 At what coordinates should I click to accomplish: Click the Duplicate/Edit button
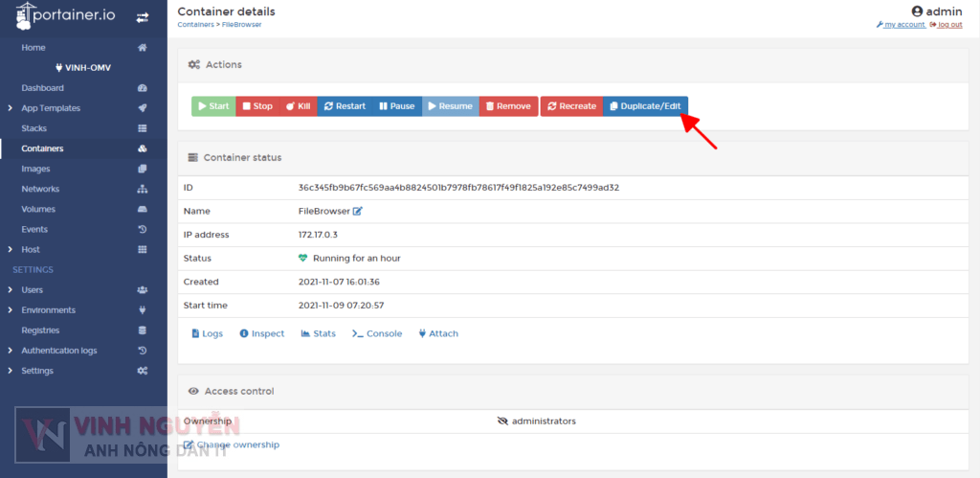(x=646, y=106)
